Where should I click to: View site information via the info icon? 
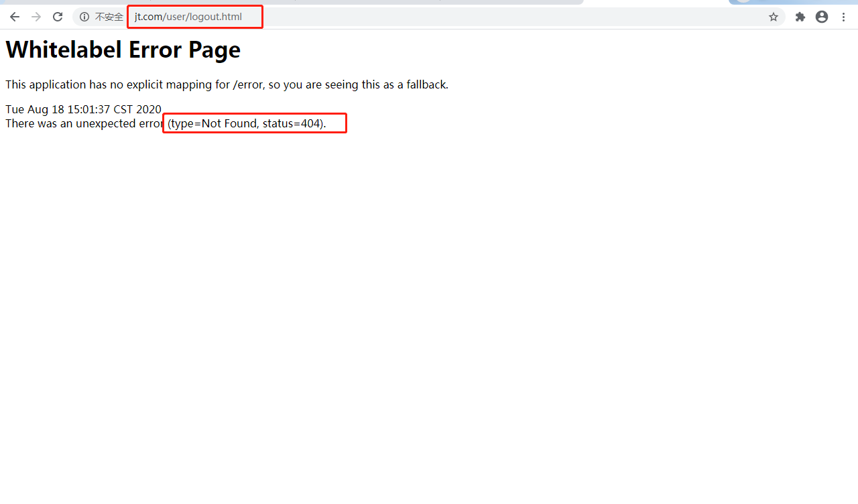(x=84, y=17)
